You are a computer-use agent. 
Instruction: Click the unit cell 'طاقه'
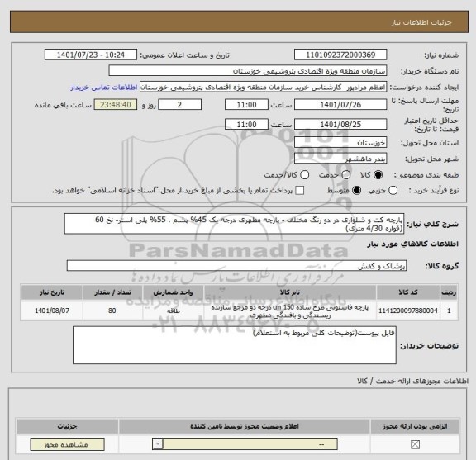173,311
